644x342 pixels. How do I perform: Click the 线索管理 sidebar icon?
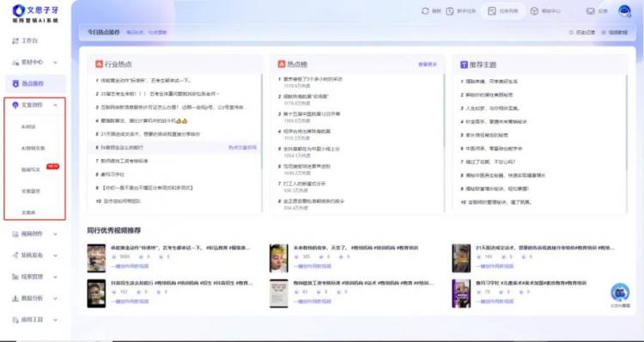15,277
